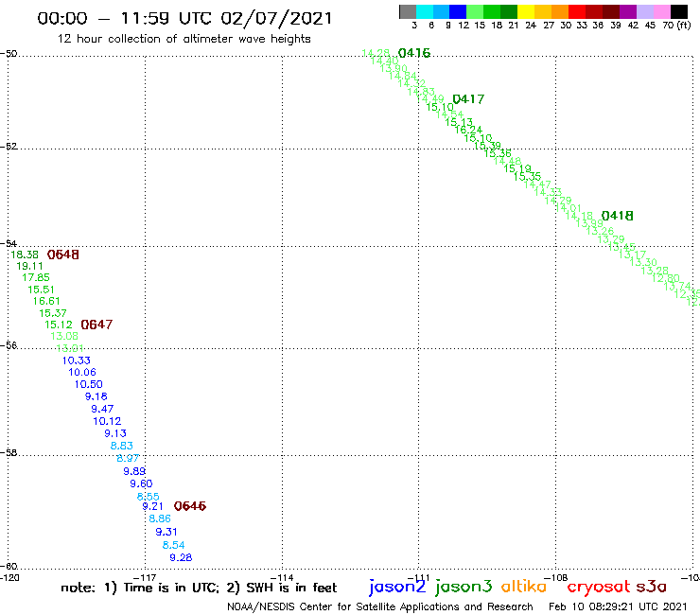
Task: Click the dark blue 12 ft legend swatch
Action: coord(458,11)
